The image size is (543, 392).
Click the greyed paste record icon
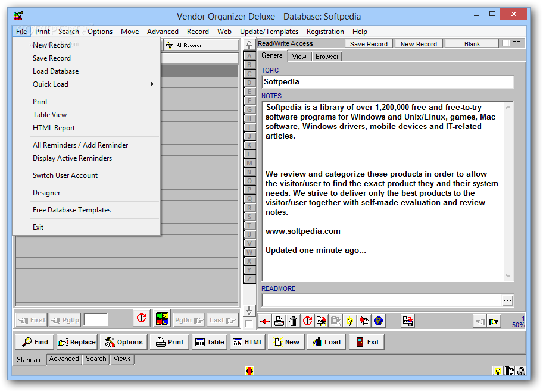pos(336,321)
